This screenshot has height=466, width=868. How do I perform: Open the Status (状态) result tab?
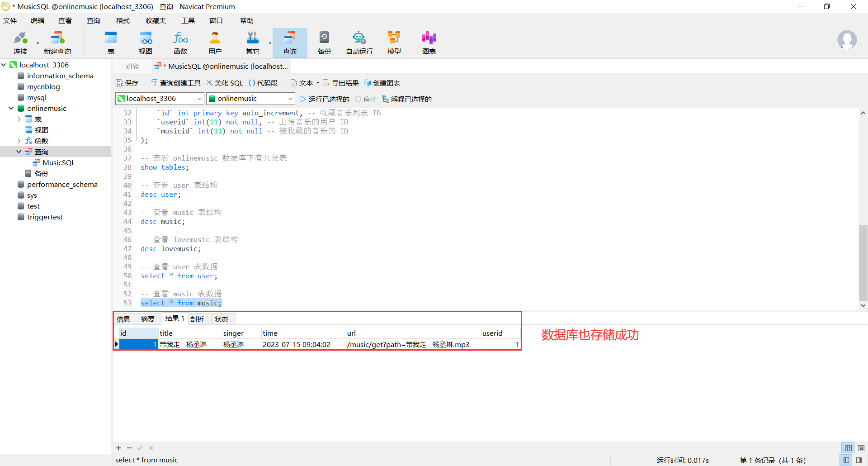(222, 319)
